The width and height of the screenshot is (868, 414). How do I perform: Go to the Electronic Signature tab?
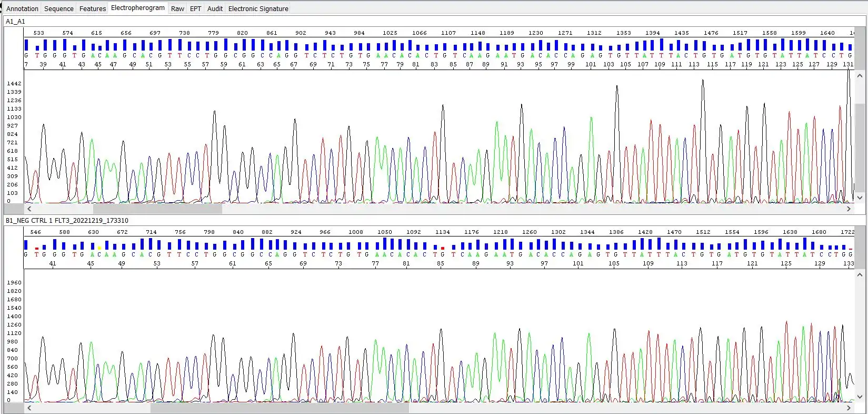tap(258, 8)
